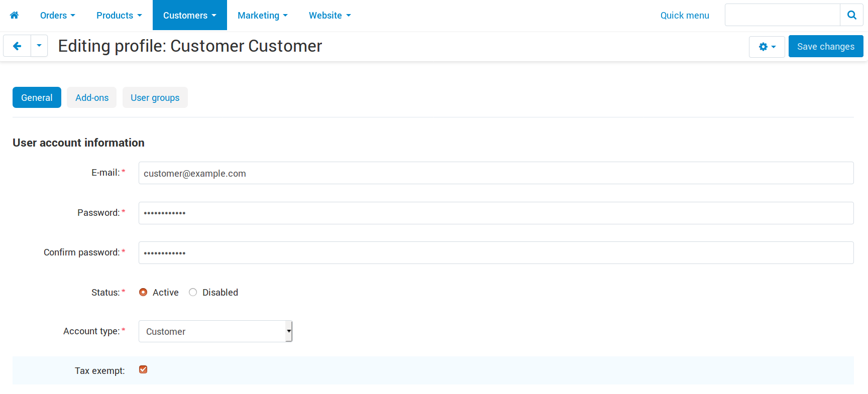Switch to the General tab

(37, 97)
